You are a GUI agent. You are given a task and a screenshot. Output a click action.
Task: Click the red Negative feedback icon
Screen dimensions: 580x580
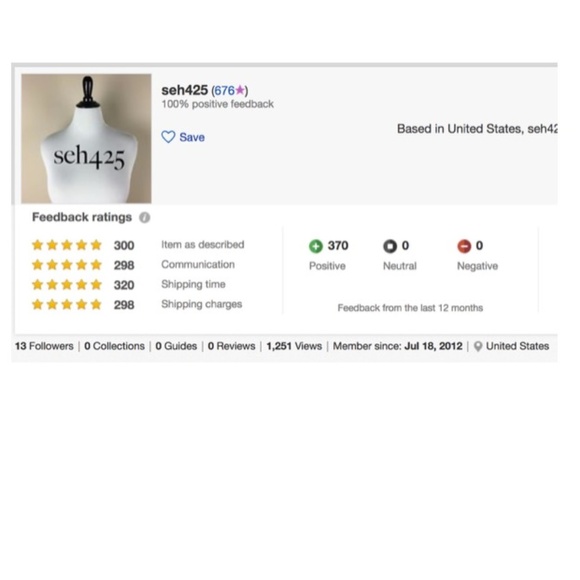tap(464, 246)
